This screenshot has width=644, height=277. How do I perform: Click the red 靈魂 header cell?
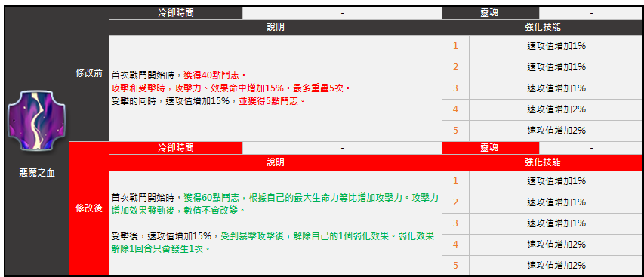(x=491, y=148)
